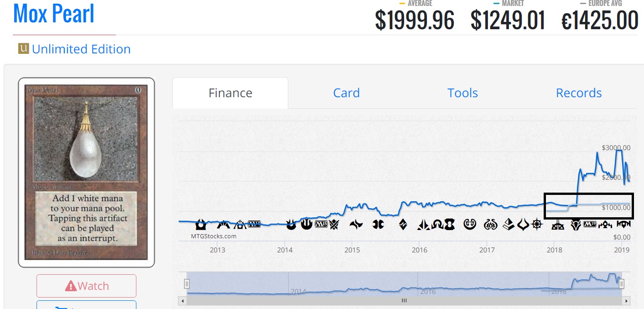644x309 pixels.
Task: Go to the Records tab
Action: (579, 93)
